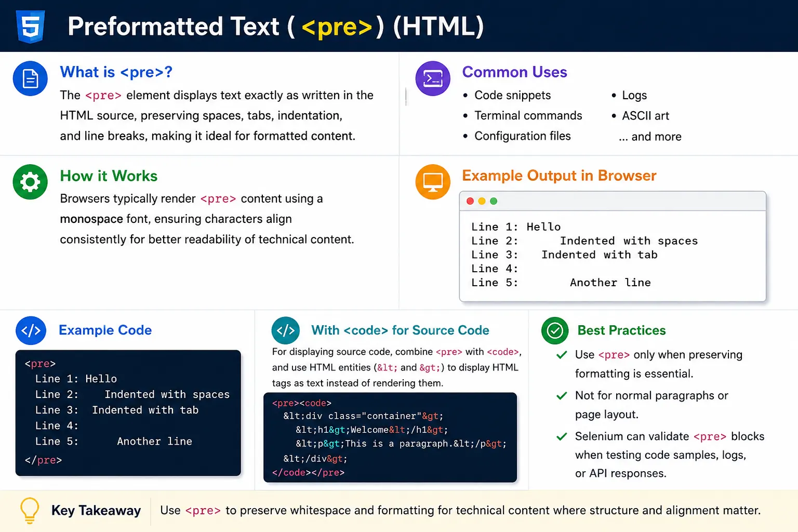Click the checkmark beside "Use <pre> only when preserving"

pyautogui.click(x=562, y=355)
